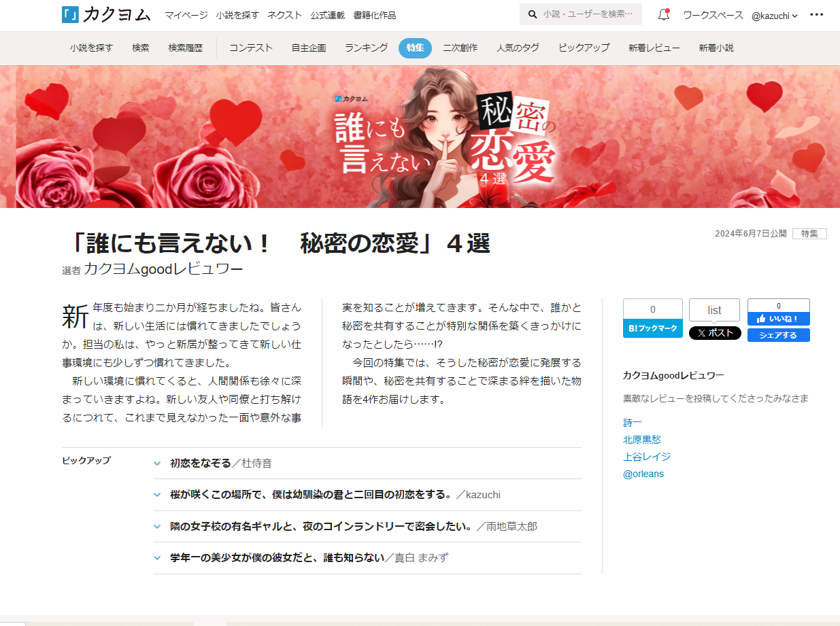840x626 pixels.
Task: Open reviewer 北原黒愁's profile link
Action: pos(641,440)
